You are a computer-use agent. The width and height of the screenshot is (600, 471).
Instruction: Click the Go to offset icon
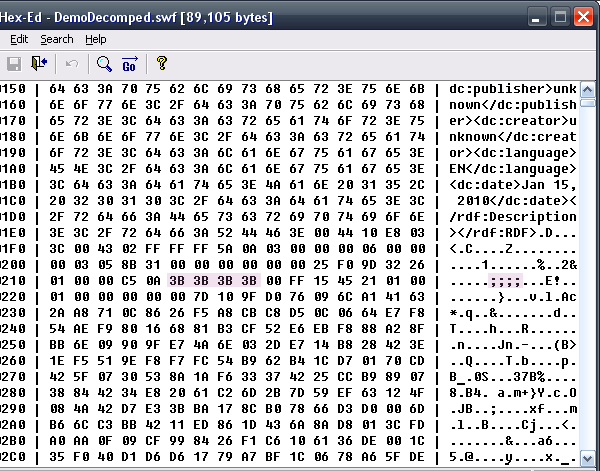[x=129, y=65]
